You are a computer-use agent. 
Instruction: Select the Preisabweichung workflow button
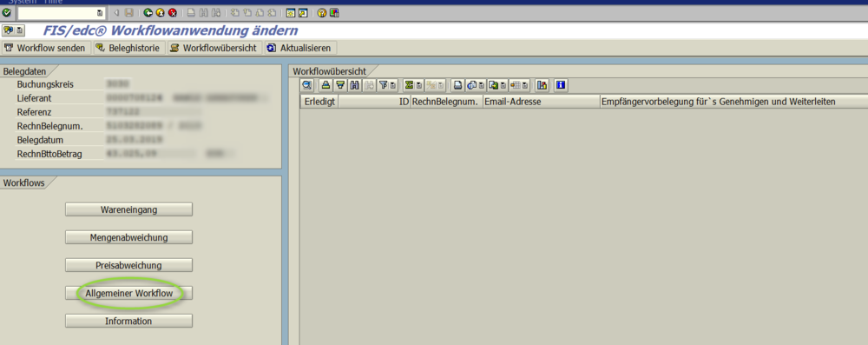pos(129,265)
